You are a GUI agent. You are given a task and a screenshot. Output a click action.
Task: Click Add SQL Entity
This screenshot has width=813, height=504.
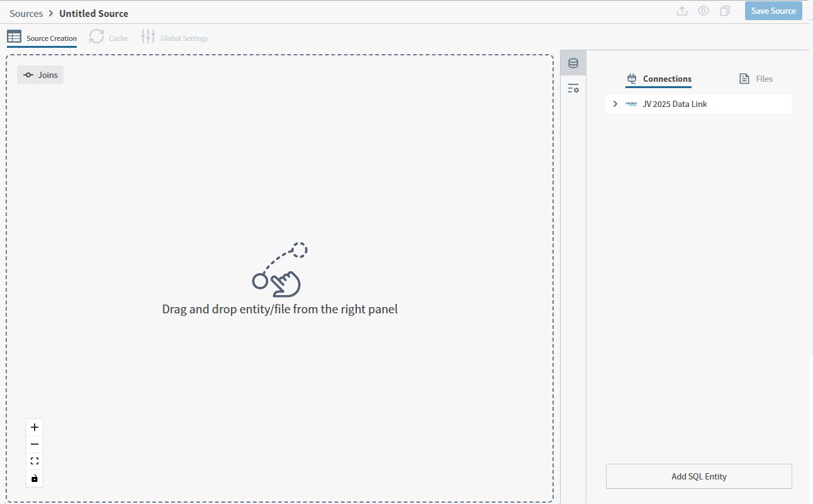698,476
